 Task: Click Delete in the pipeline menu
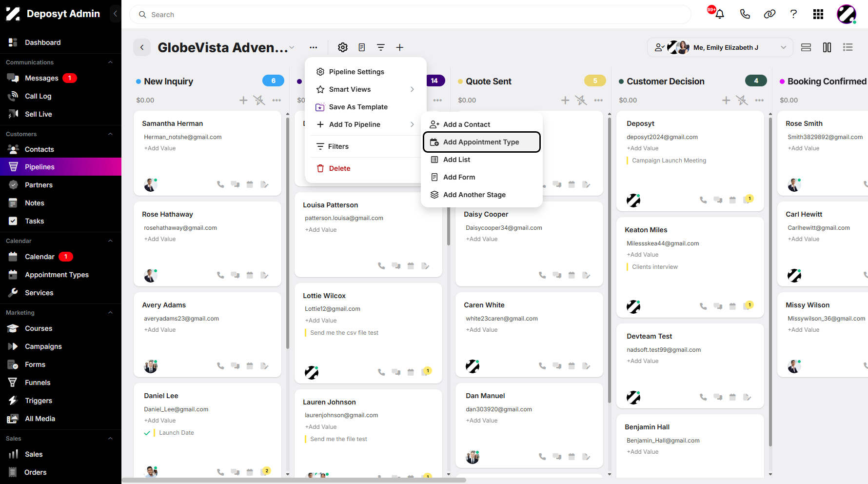(366, 168)
